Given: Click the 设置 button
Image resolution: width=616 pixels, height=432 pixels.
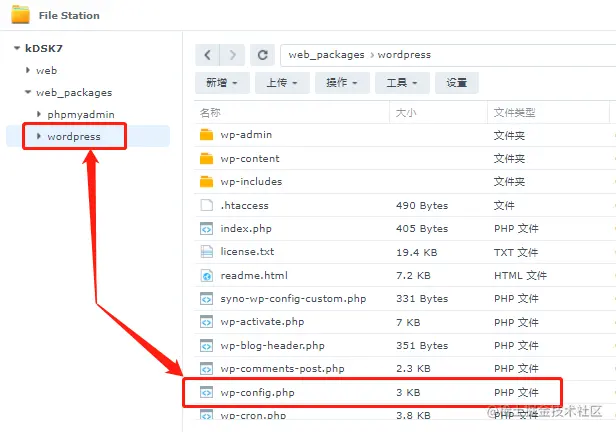Looking at the screenshot, I should pyautogui.click(x=456, y=82).
